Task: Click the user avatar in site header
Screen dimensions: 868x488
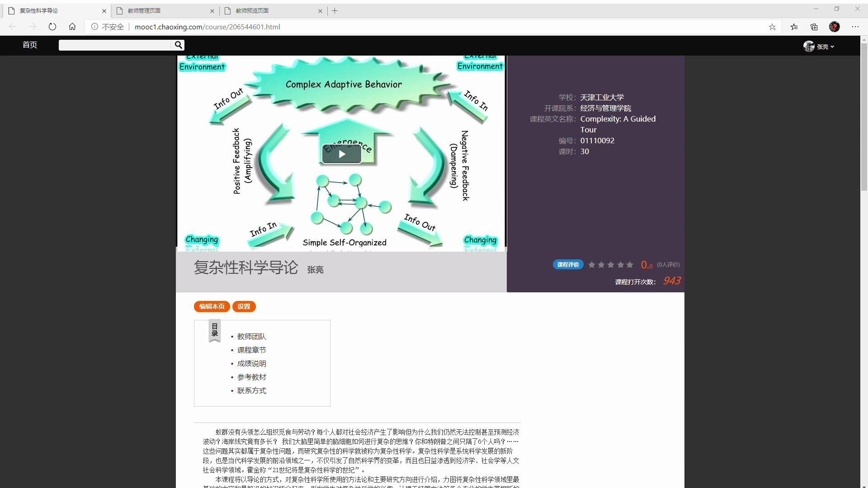Action: (x=809, y=46)
